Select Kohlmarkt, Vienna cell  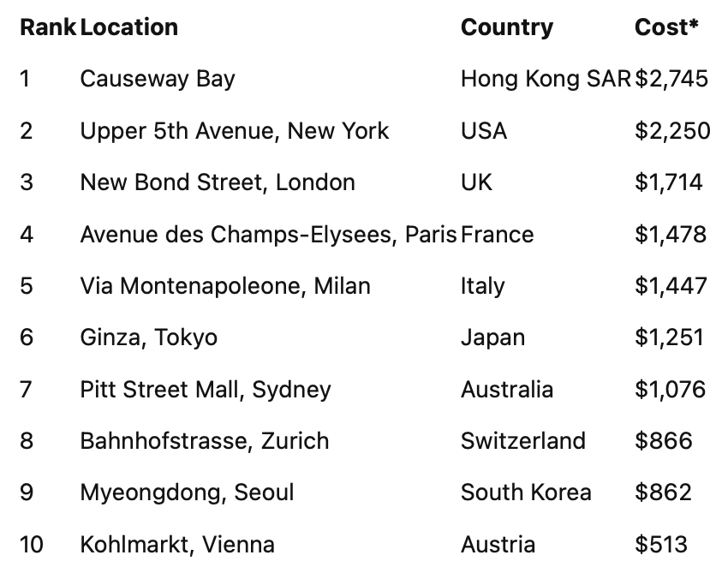coord(177,545)
